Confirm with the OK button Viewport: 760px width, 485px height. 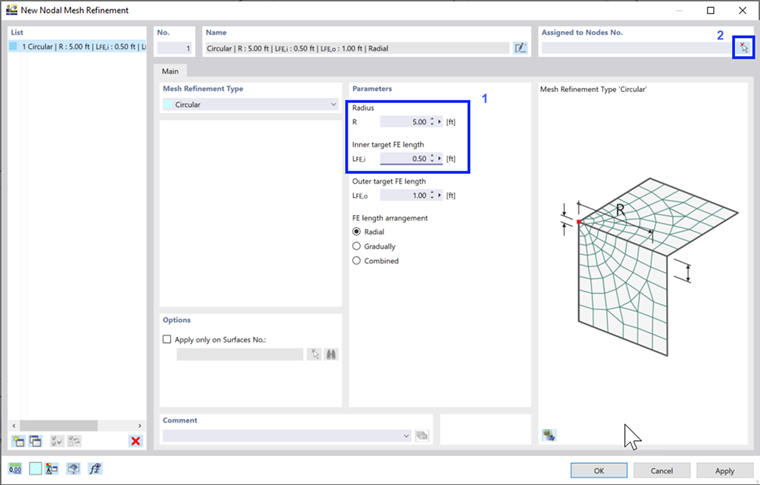(x=599, y=470)
